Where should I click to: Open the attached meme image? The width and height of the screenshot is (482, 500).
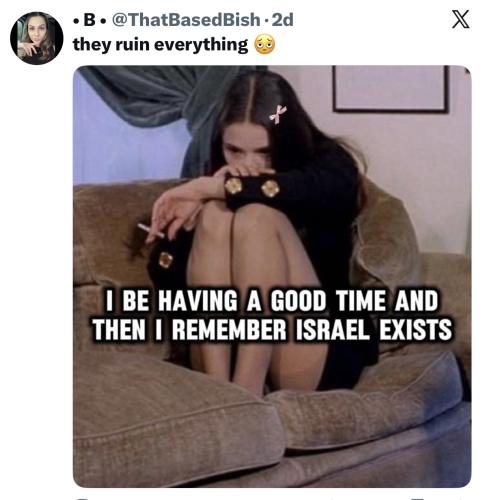[x=272, y=276]
